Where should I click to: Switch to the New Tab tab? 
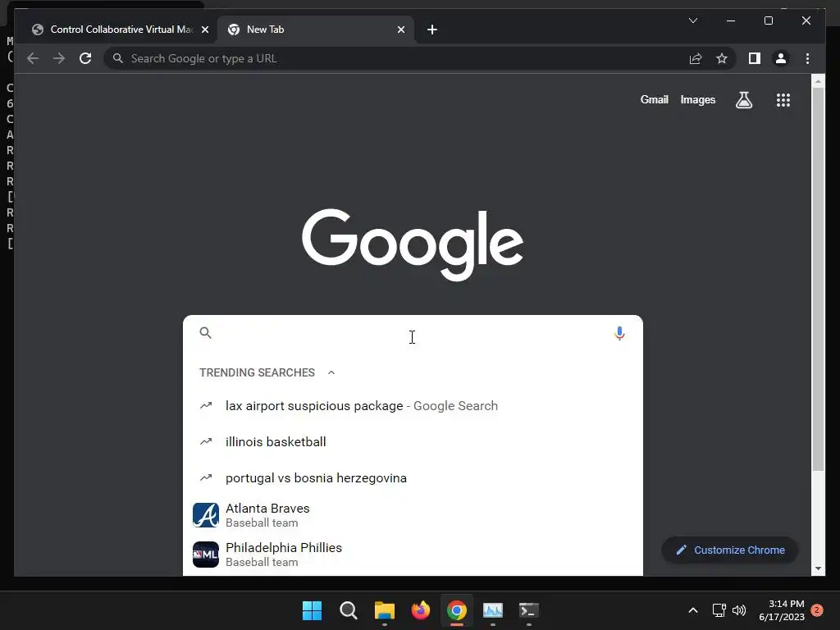[316, 30]
